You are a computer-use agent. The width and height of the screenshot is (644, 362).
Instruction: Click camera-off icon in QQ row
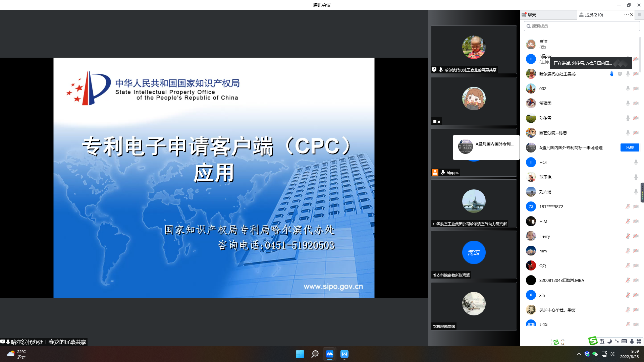click(x=636, y=265)
